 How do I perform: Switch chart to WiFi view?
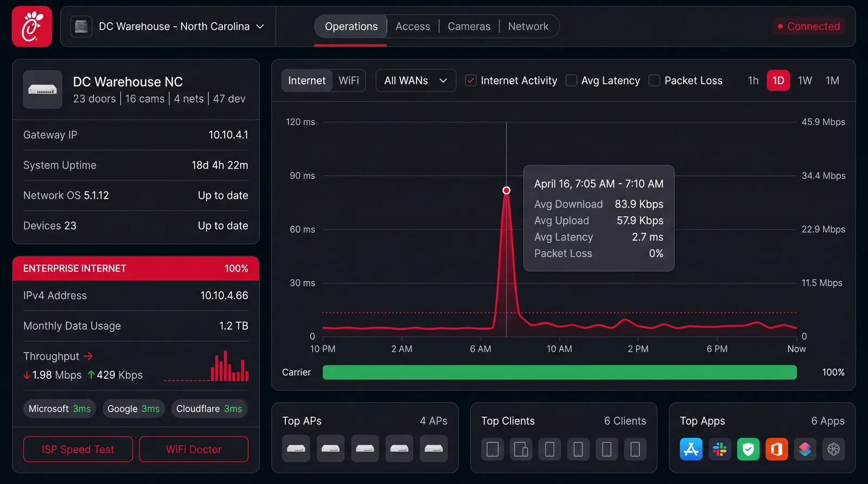click(349, 81)
